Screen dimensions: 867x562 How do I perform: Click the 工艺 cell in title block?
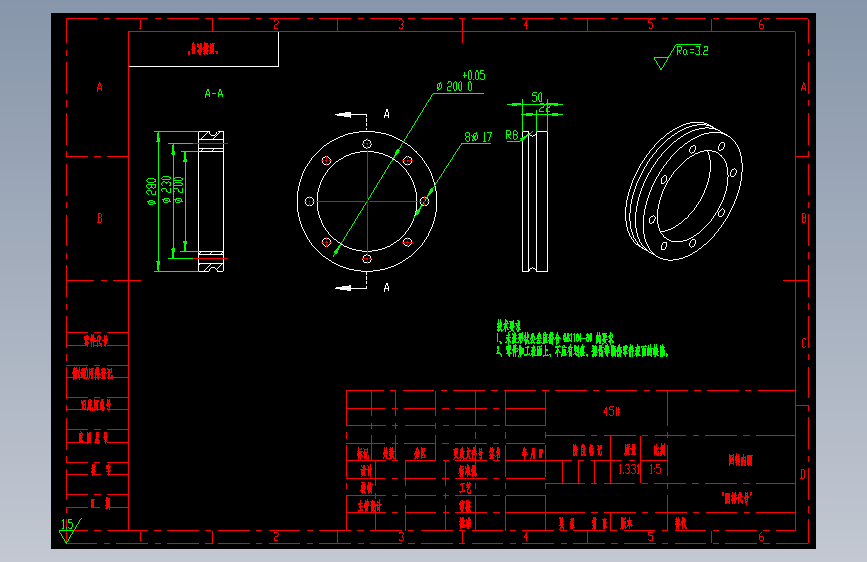(465, 488)
